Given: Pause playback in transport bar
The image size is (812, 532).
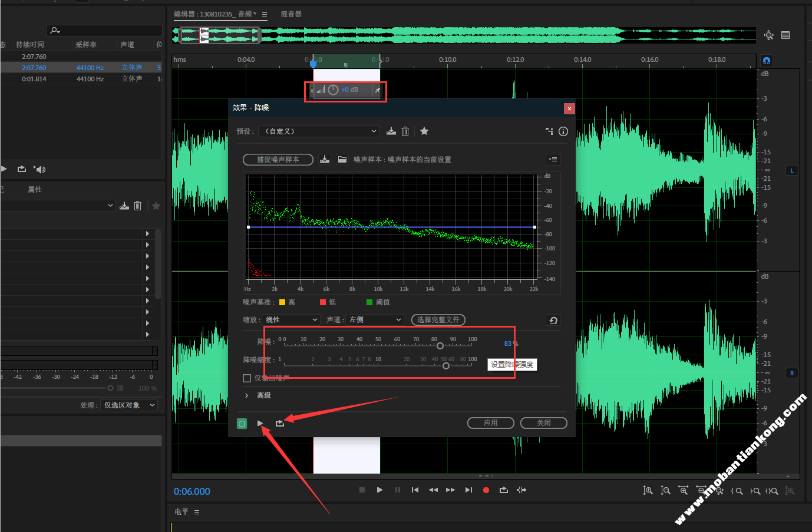Looking at the screenshot, I should pos(398,490).
